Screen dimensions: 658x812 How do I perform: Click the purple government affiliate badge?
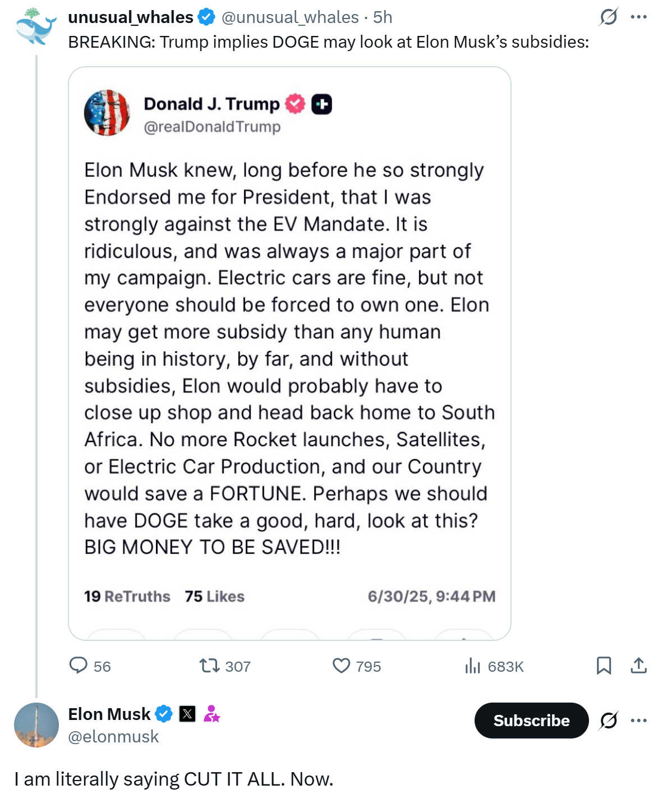pos(211,714)
